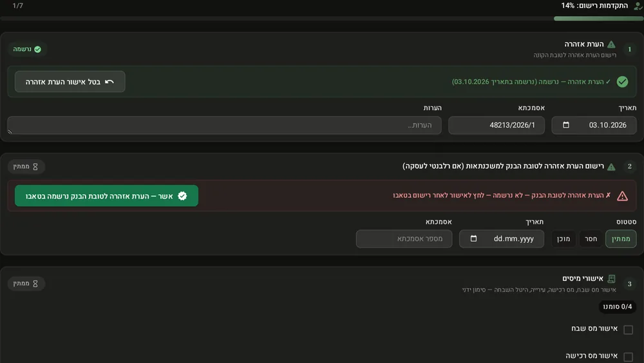
Task: Click the receipt icon next to אישורי מיסים
Action: [611, 279]
